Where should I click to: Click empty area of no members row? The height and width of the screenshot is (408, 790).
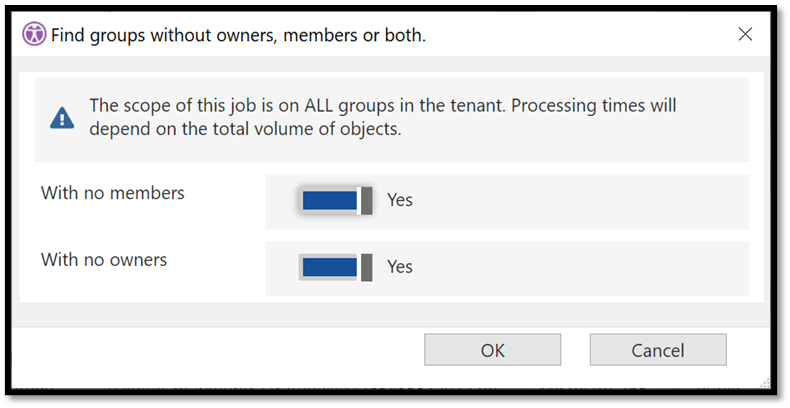579,201
